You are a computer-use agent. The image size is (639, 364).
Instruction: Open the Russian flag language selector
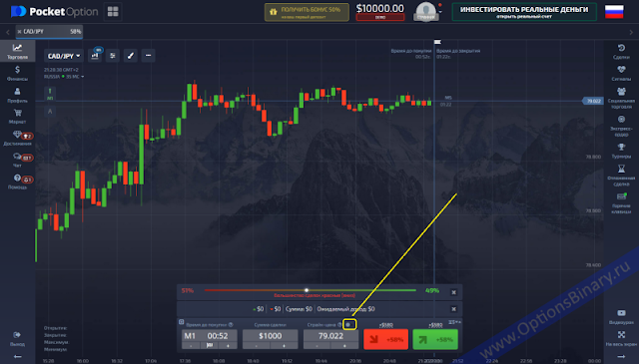614,11
